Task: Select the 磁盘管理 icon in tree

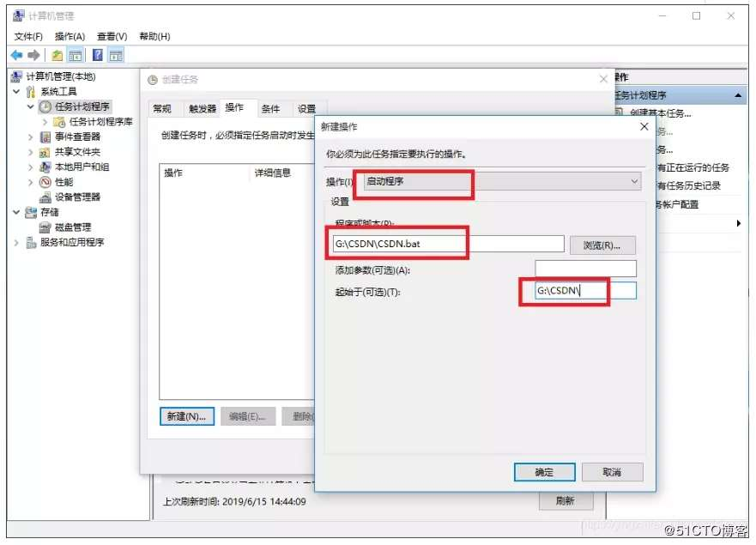Action: click(45, 227)
